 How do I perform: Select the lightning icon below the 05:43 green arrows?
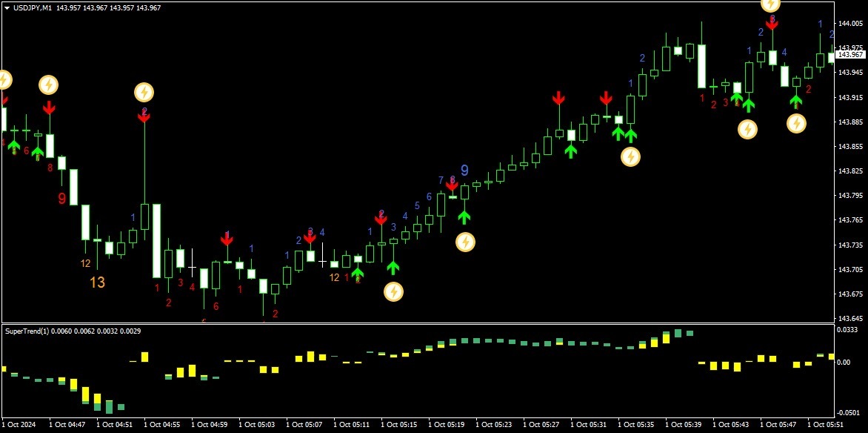pos(747,129)
